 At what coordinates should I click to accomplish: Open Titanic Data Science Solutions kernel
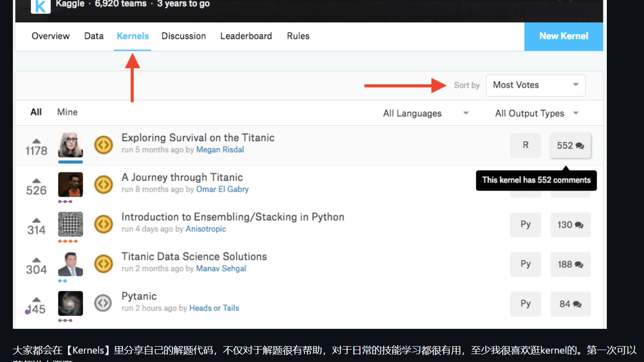194,257
